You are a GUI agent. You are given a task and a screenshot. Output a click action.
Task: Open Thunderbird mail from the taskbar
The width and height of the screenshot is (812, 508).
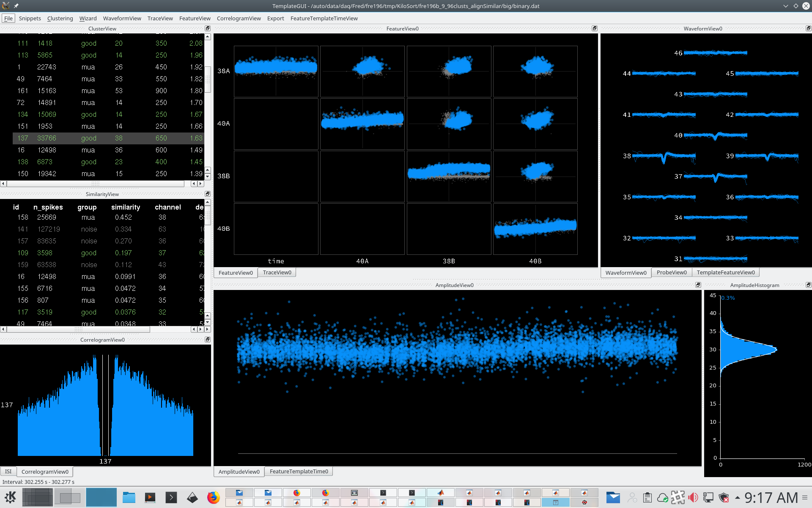coord(613,497)
